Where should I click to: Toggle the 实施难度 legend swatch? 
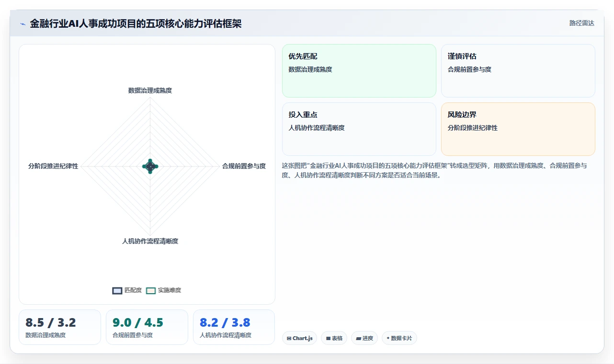pos(151,290)
